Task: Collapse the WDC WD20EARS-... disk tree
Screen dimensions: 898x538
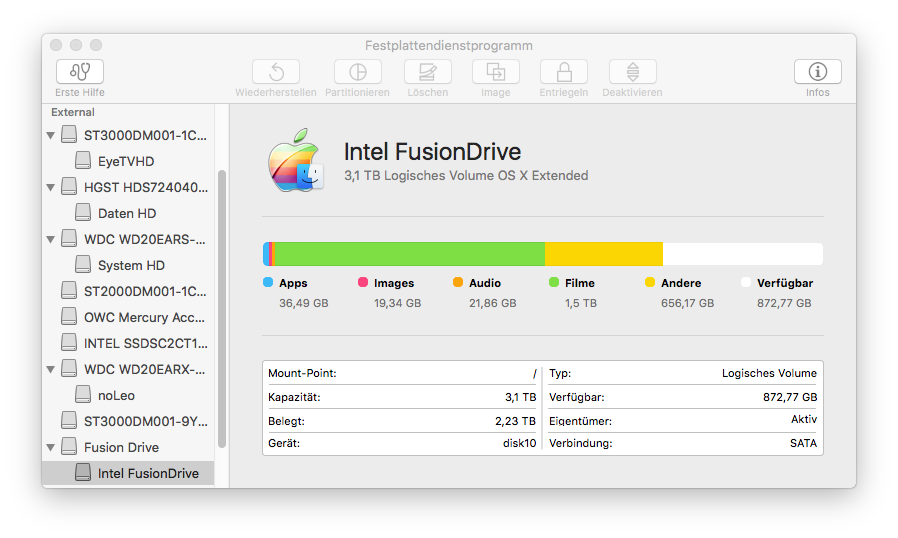Action: coord(51,239)
